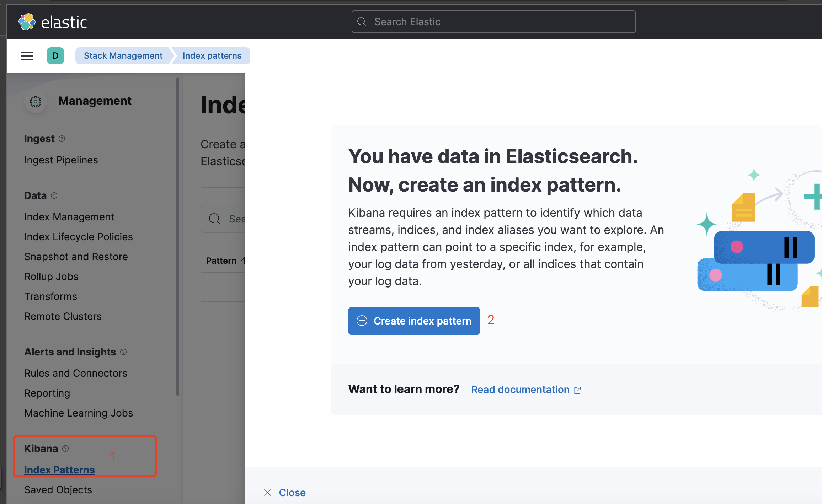This screenshot has height=504, width=822.
Task: Click help icon next to Ingest
Action: point(62,139)
